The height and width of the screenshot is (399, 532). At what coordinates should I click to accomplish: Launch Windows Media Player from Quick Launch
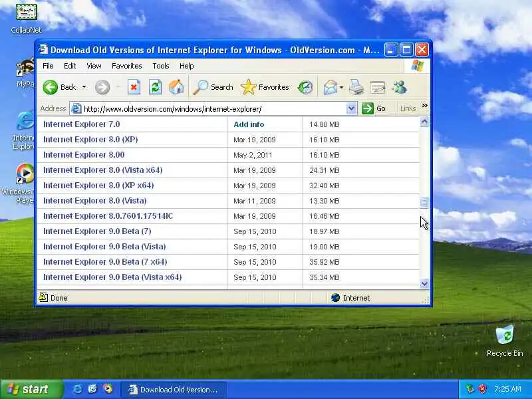pos(108,389)
